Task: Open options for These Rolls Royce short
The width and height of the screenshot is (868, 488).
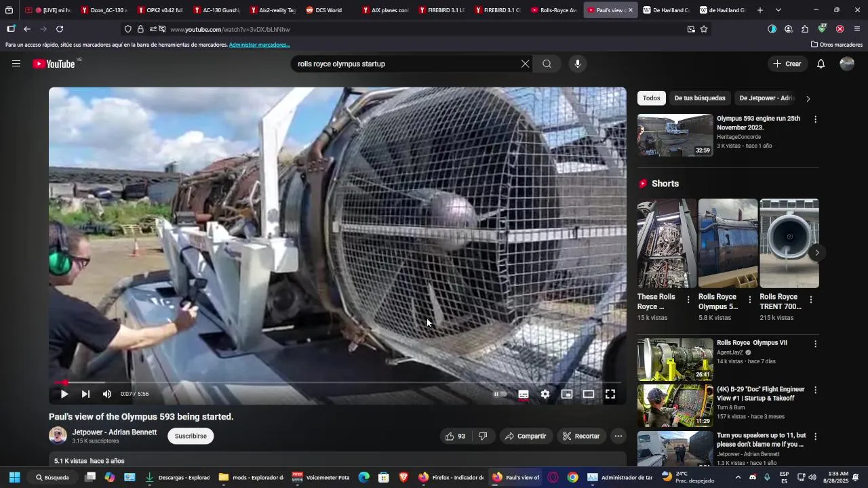Action: 688,300
